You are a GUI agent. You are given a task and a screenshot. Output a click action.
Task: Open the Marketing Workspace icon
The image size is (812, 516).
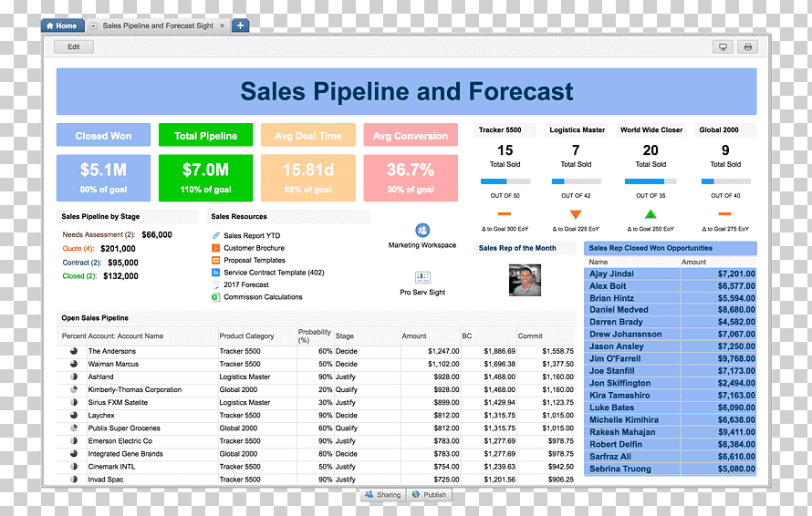click(422, 230)
